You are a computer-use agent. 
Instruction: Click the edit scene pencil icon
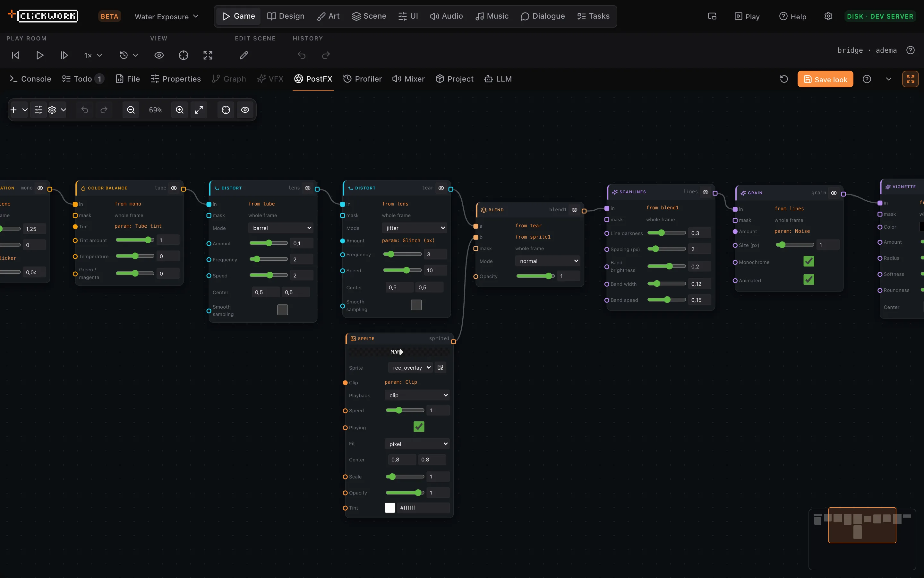pos(244,56)
